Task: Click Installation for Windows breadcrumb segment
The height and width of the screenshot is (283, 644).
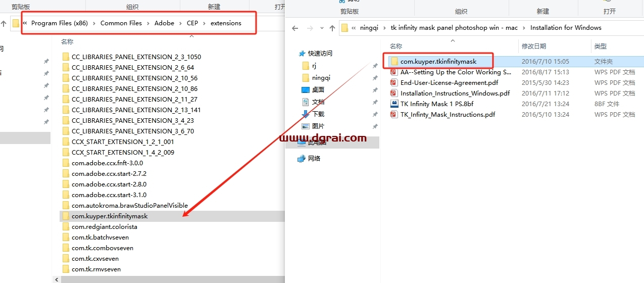Action: click(x=566, y=28)
